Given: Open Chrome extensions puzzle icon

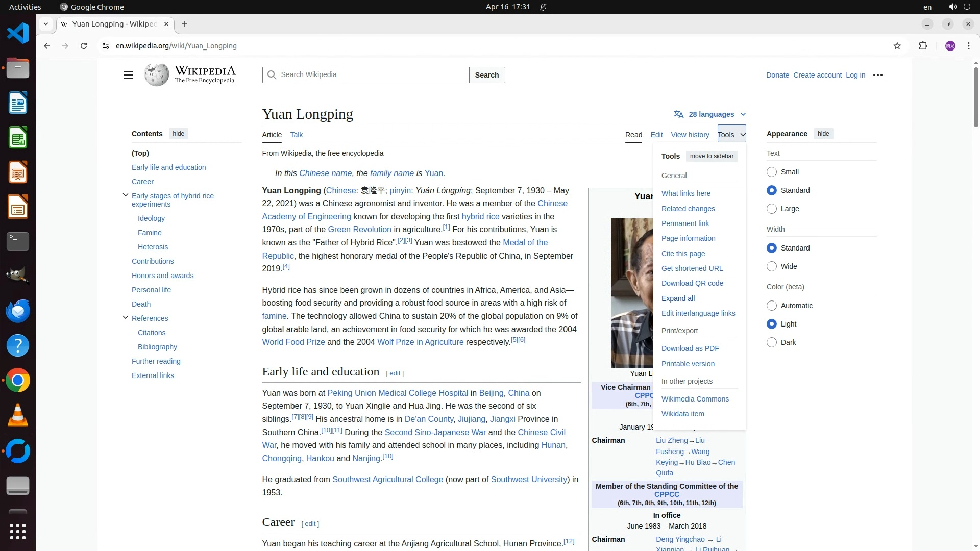Looking at the screenshot, I should point(923,46).
